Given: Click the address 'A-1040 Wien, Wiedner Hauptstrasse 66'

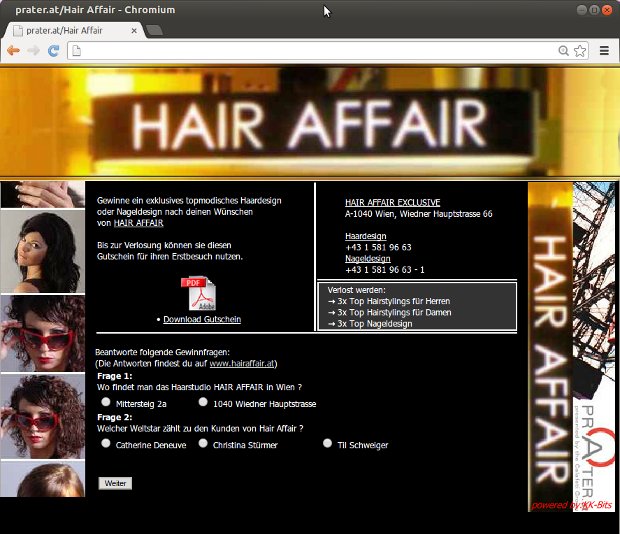Looking at the screenshot, I should 419,214.
